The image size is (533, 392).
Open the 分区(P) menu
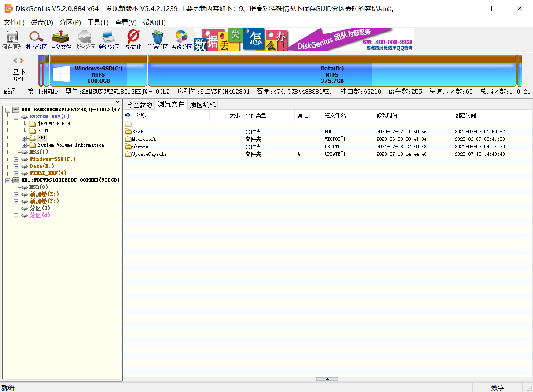pos(70,22)
